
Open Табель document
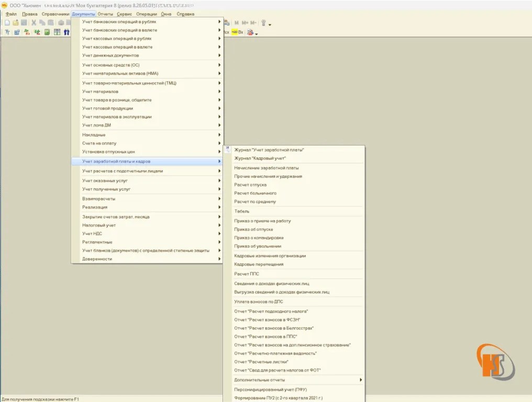pyautogui.click(x=294, y=211)
